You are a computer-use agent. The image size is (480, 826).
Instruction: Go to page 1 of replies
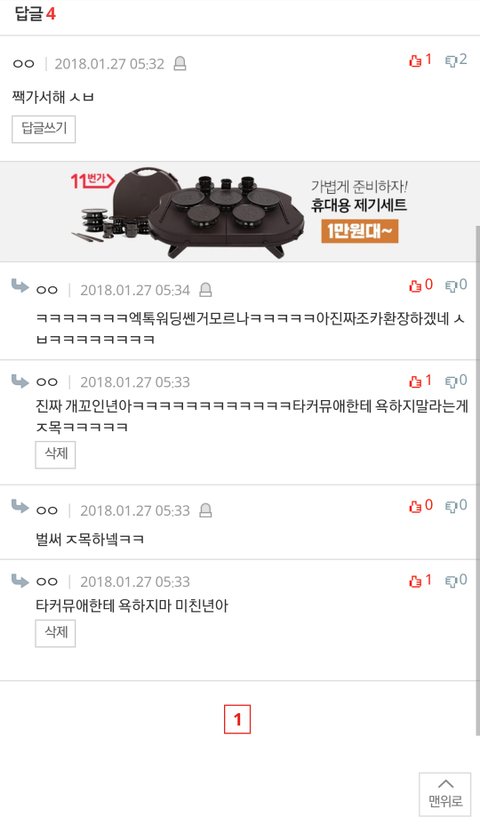(237, 719)
